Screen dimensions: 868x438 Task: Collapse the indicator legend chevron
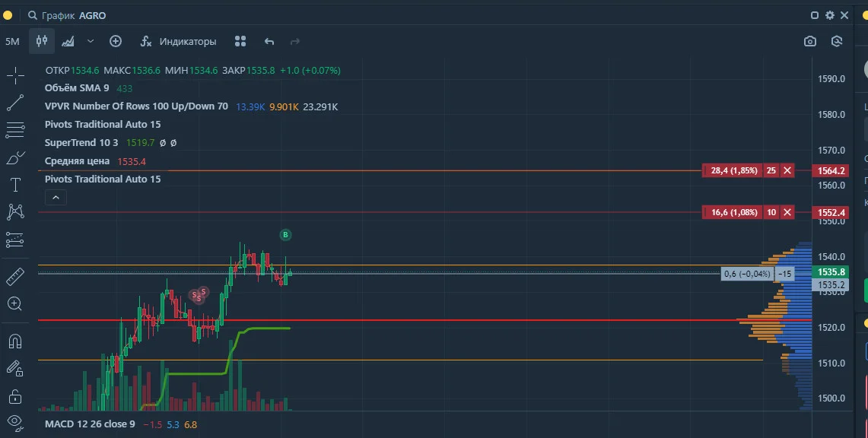[x=56, y=198]
